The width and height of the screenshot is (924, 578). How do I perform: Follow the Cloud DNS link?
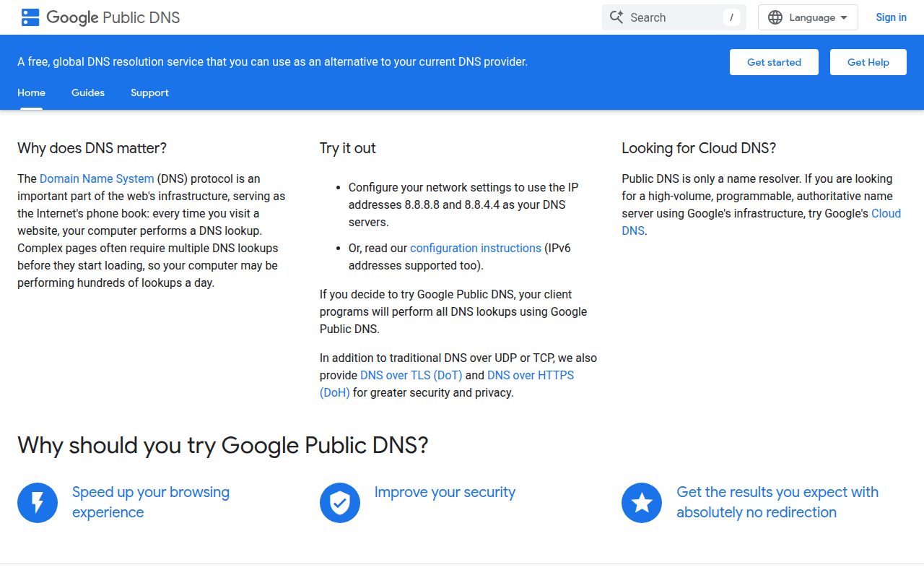[x=886, y=213]
